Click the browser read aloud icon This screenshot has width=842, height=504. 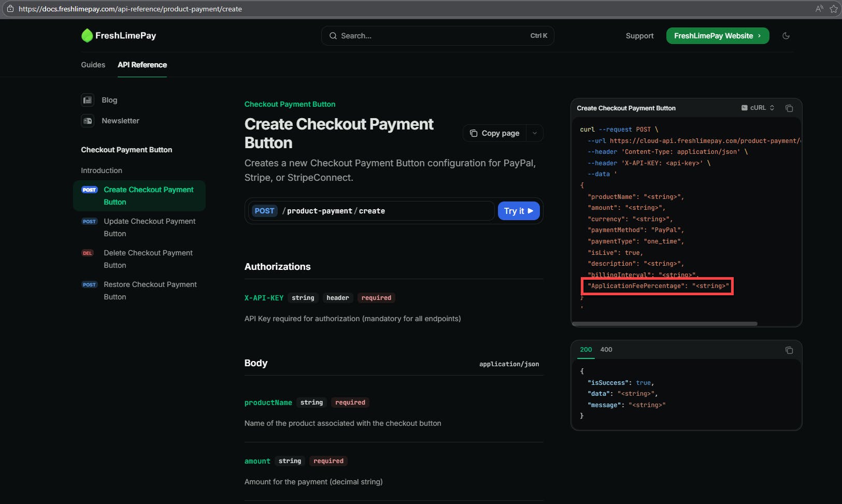click(819, 9)
